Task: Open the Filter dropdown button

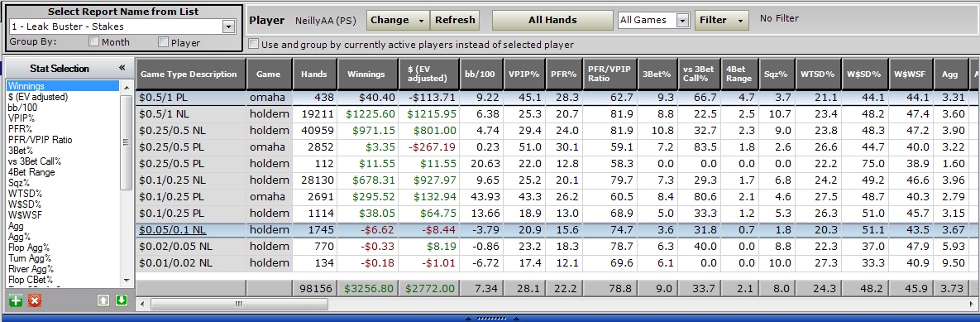Action: pyautogui.click(x=721, y=20)
